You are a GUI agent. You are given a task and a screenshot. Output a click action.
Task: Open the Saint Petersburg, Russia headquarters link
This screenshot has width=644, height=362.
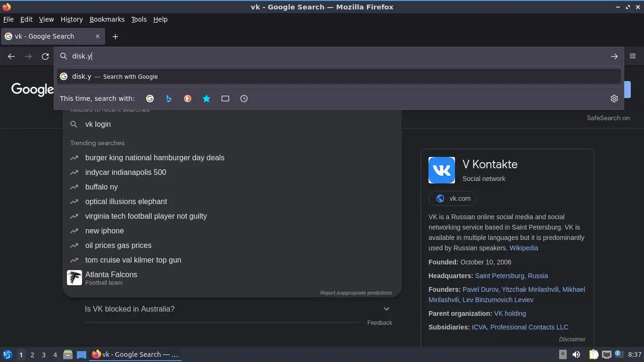pyautogui.click(x=512, y=276)
